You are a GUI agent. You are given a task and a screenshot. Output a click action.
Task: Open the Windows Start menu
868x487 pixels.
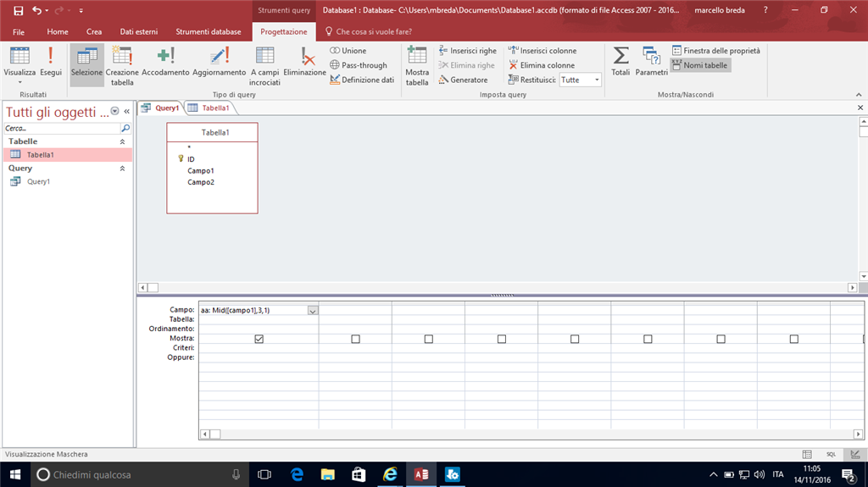click(15, 474)
